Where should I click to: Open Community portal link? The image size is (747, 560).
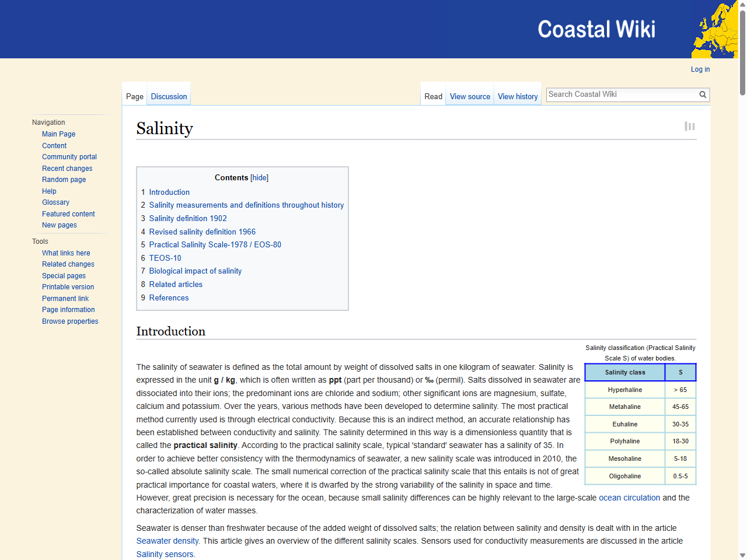(69, 157)
